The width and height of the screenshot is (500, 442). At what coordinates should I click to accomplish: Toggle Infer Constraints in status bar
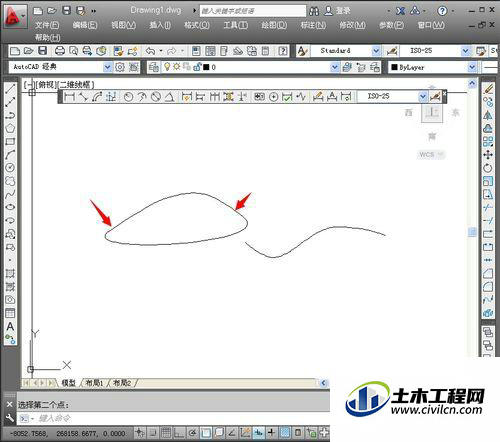(139, 433)
